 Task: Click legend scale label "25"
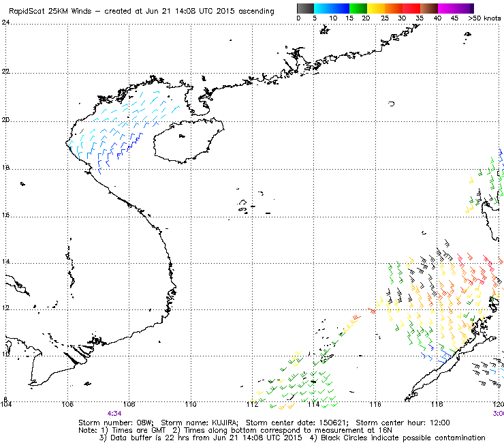click(x=384, y=18)
